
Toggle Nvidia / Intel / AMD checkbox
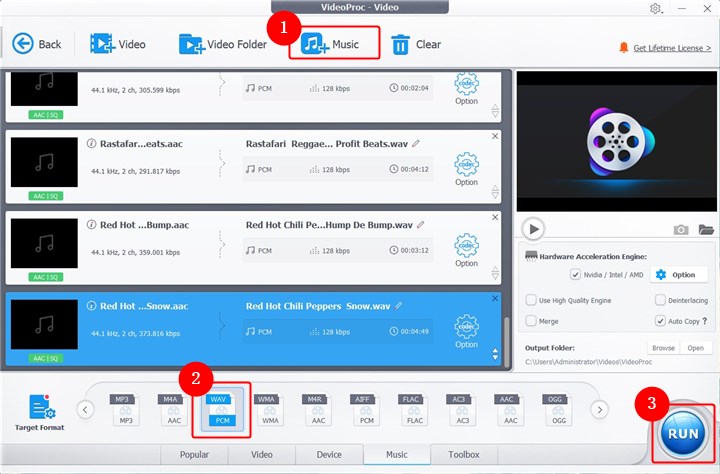(x=575, y=275)
